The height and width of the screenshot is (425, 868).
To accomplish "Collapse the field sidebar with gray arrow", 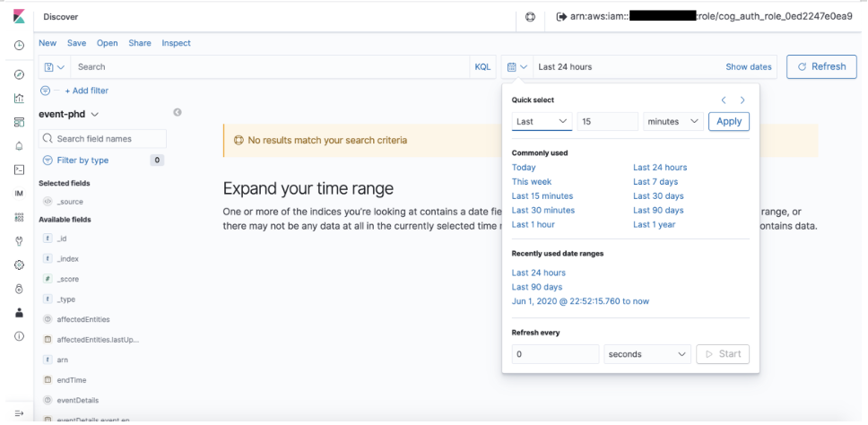I will tap(178, 112).
